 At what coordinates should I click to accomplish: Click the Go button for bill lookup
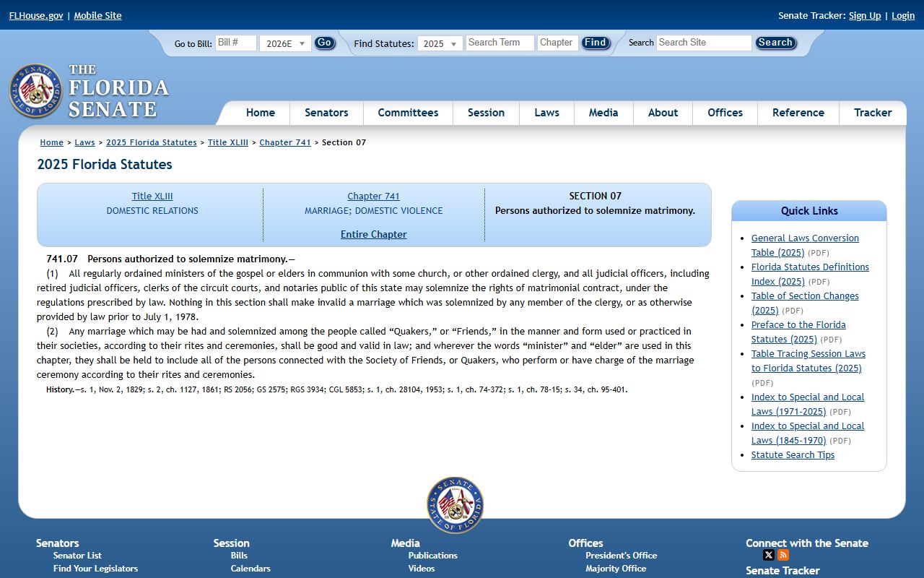325,43
